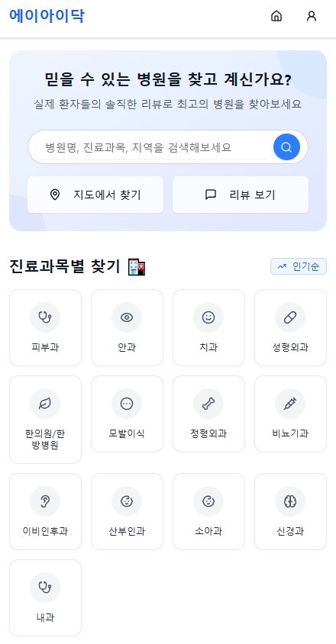Focus the hospital search input field
Screen dimensions: 336x644
tap(154, 147)
